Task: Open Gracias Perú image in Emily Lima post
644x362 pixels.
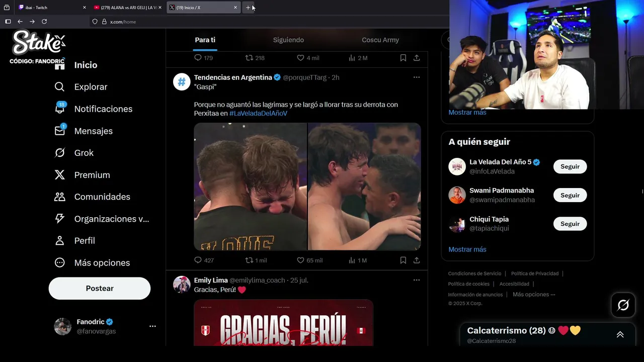Action: 284,323
